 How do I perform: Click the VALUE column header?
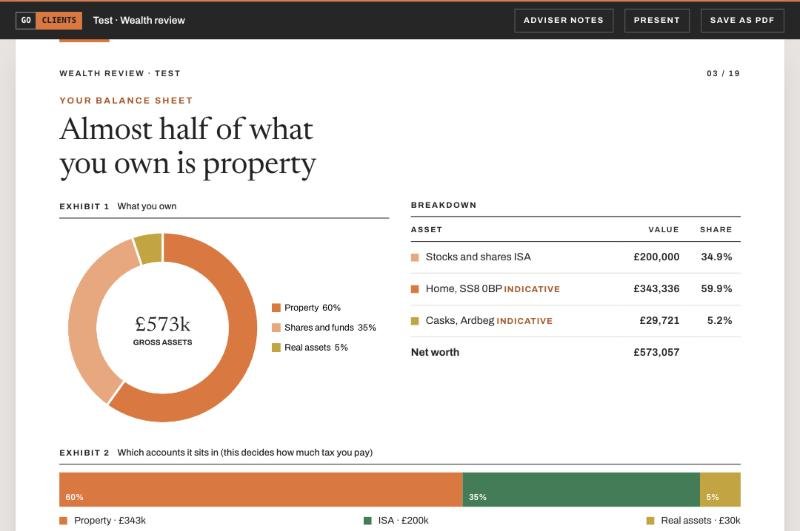(x=664, y=230)
